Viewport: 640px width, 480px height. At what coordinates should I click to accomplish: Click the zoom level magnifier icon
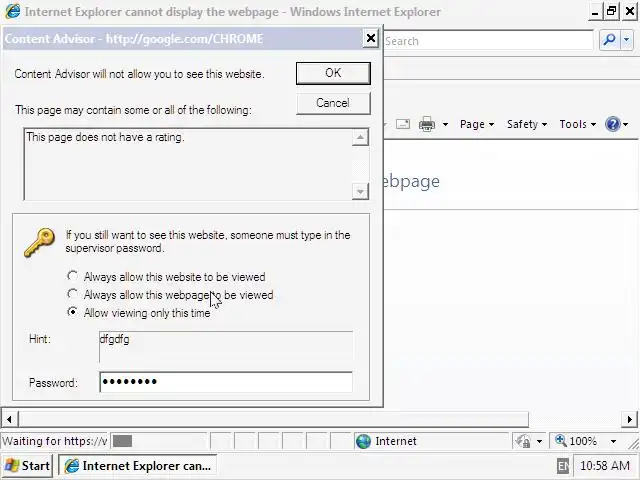click(x=560, y=440)
